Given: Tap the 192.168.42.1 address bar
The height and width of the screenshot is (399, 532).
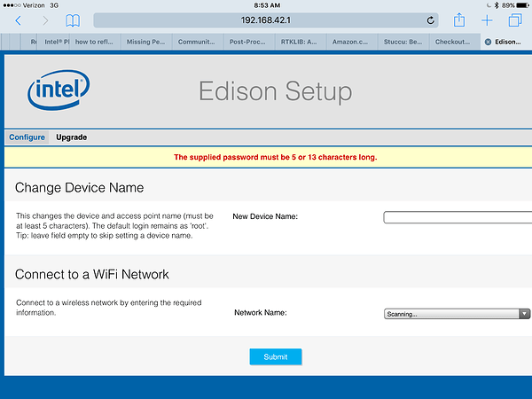Looking at the screenshot, I should pyautogui.click(x=266, y=20).
